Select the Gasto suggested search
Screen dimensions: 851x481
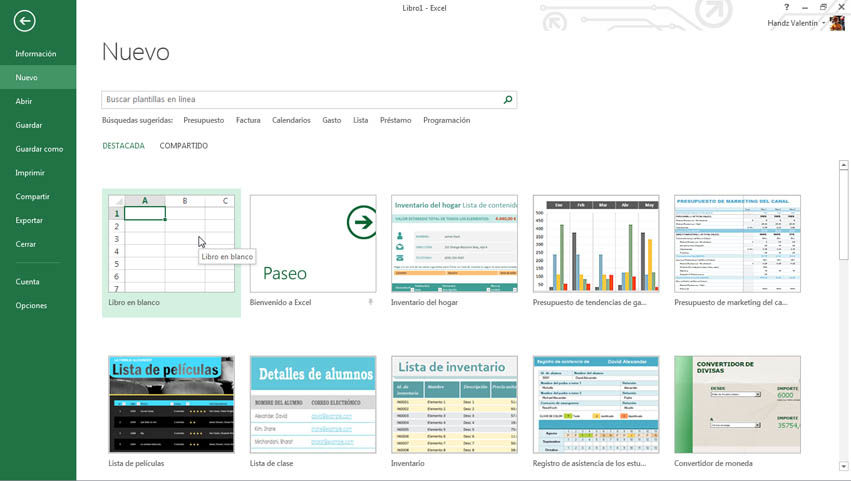click(x=332, y=121)
